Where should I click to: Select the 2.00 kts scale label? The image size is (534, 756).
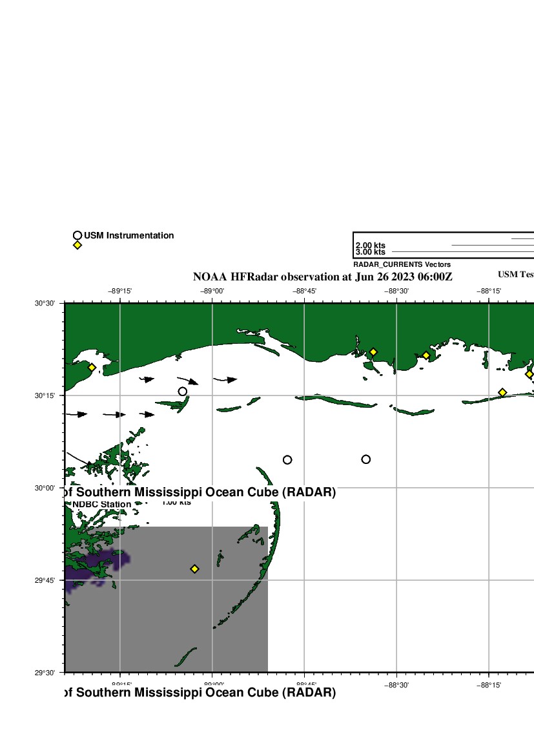[371, 245]
